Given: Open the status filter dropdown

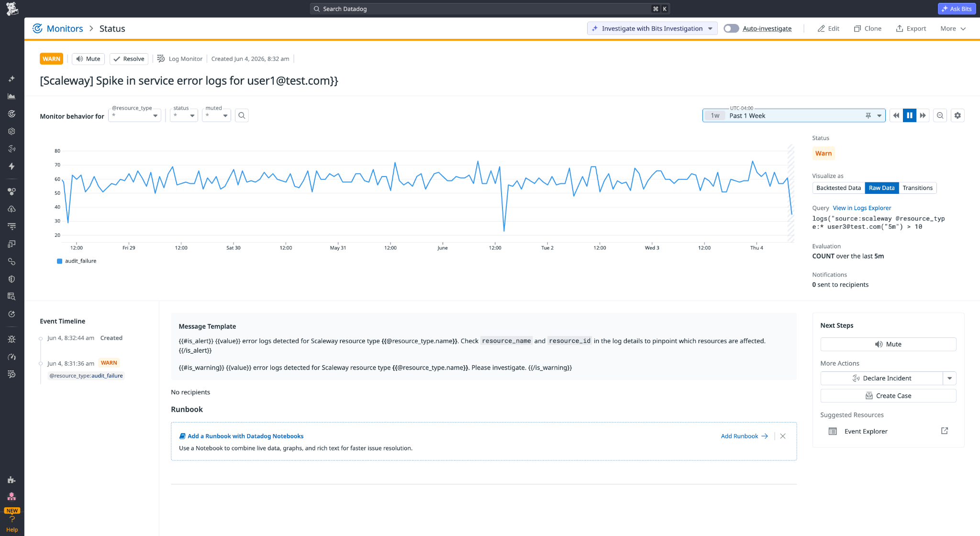Looking at the screenshot, I should click(x=184, y=115).
